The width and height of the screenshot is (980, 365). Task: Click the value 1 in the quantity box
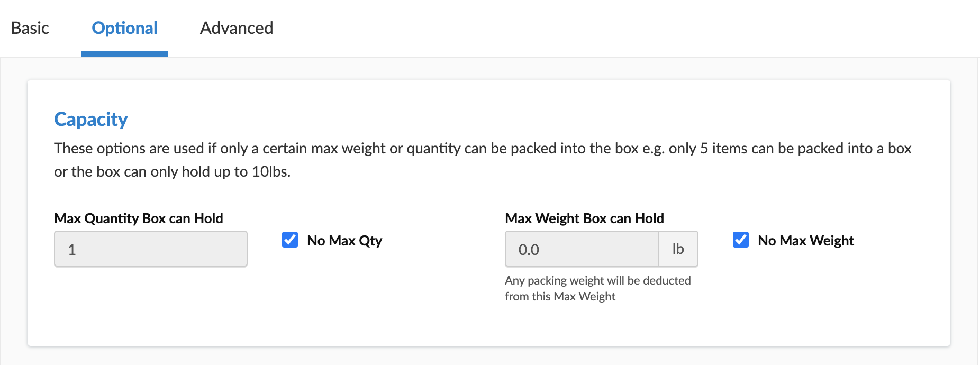click(x=72, y=250)
